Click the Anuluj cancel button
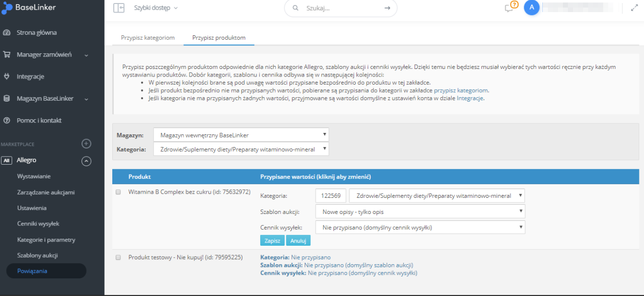Image resolution: width=644 pixels, height=296 pixels. tap(298, 241)
